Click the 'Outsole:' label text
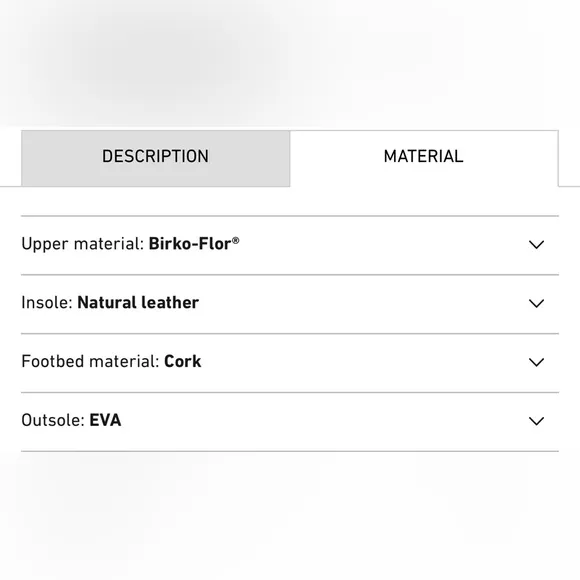 coord(53,420)
